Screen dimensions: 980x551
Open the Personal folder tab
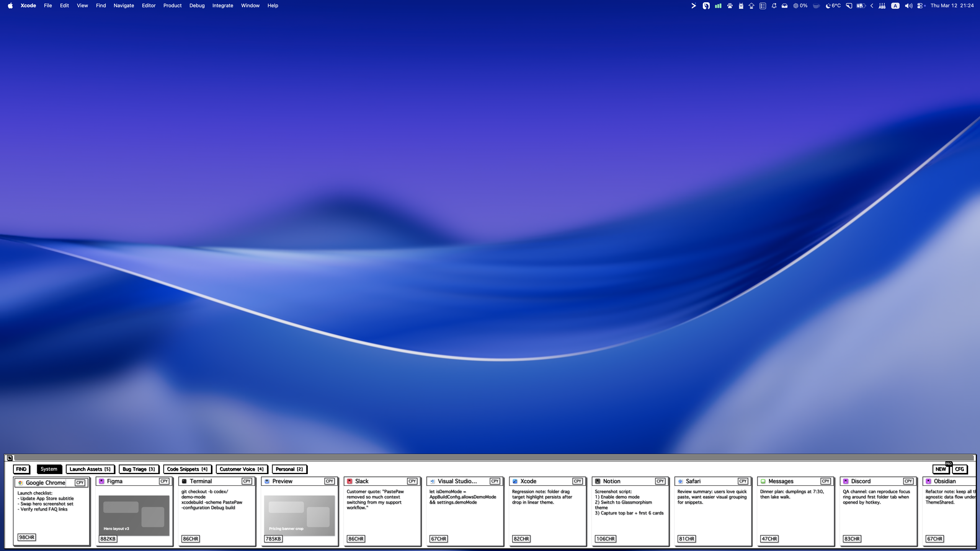tap(289, 469)
